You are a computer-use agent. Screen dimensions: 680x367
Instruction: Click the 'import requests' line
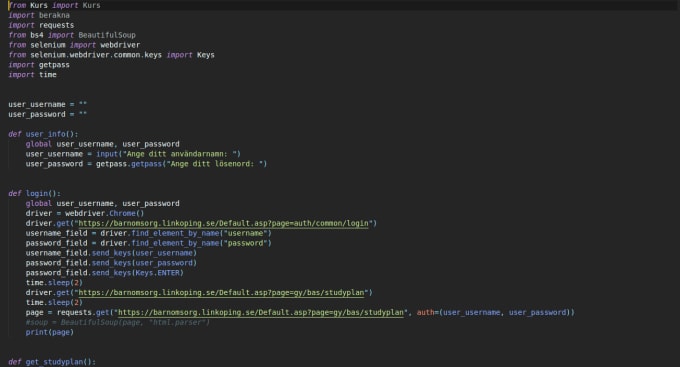point(41,25)
